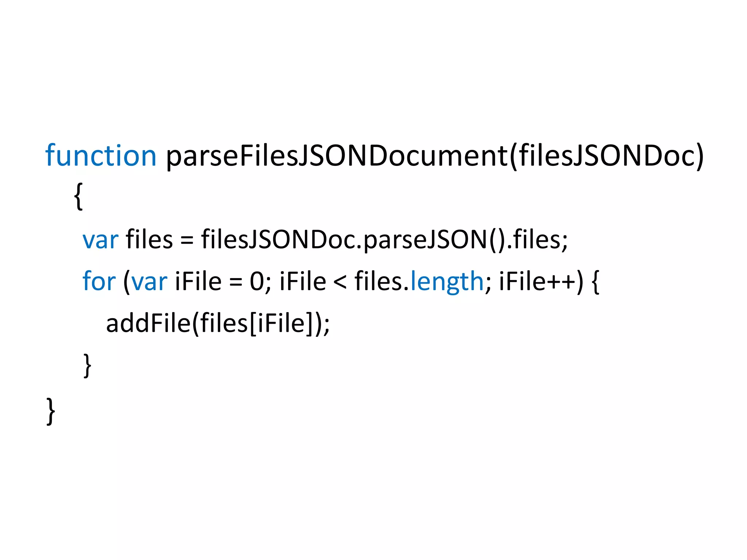Click the opening brace below function line
The width and height of the screenshot is (747, 560).
coord(78,197)
